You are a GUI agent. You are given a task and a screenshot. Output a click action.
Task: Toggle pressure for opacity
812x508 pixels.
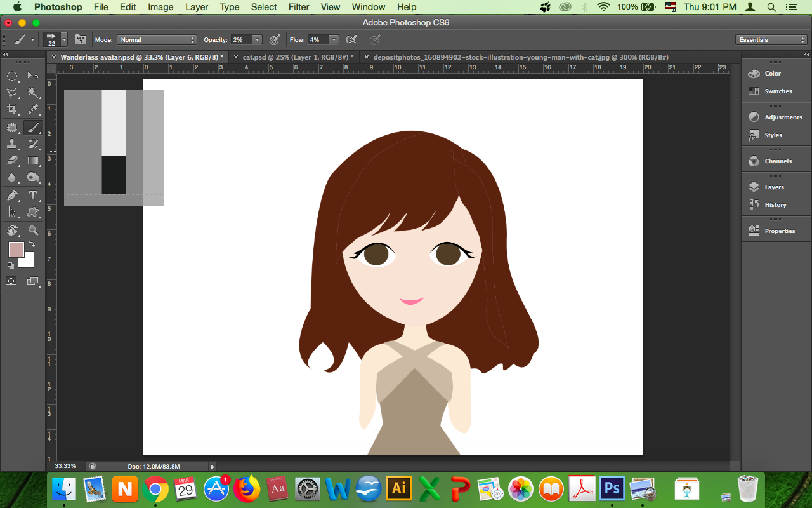pyautogui.click(x=275, y=39)
